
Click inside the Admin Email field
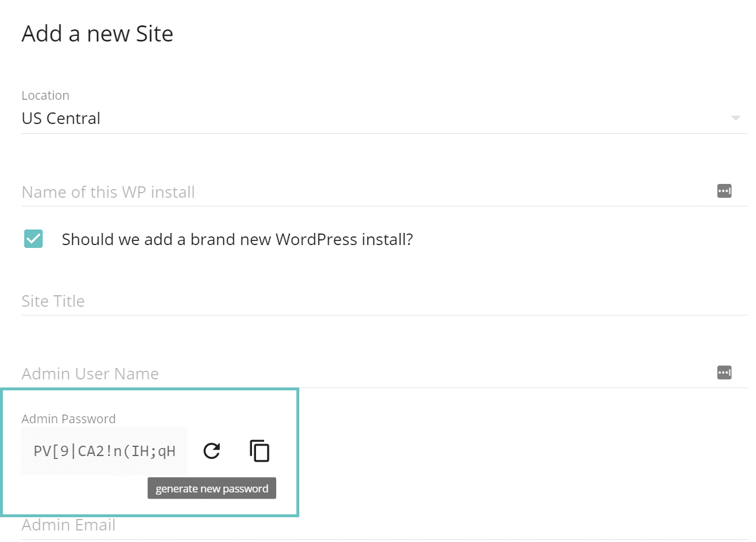tap(231, 525)
